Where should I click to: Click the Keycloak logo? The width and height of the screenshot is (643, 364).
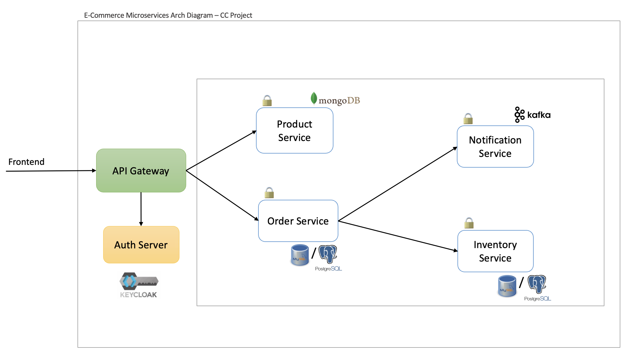tap(139, 285)
